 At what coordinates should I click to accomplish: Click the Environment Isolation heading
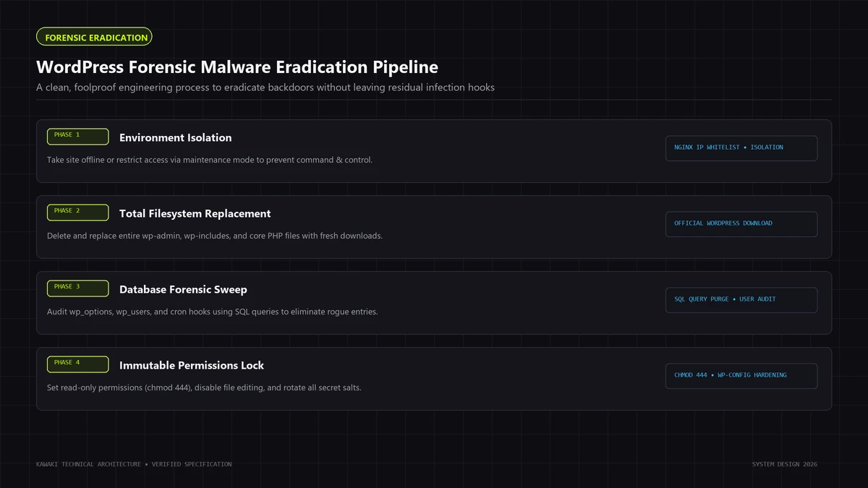coord(176,137)
